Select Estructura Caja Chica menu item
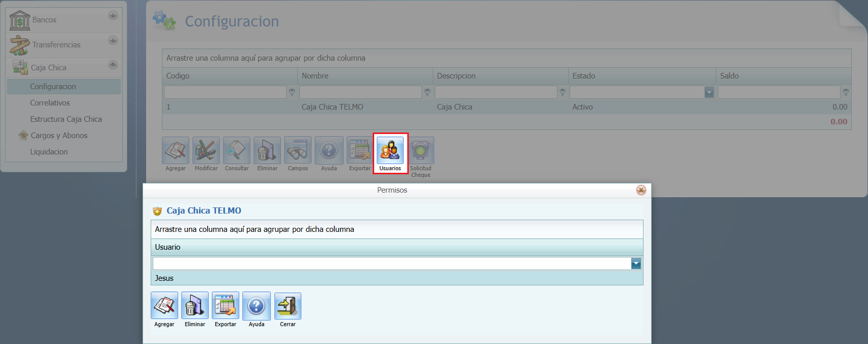This screenshot has height=344, width=868. point(66,119)
